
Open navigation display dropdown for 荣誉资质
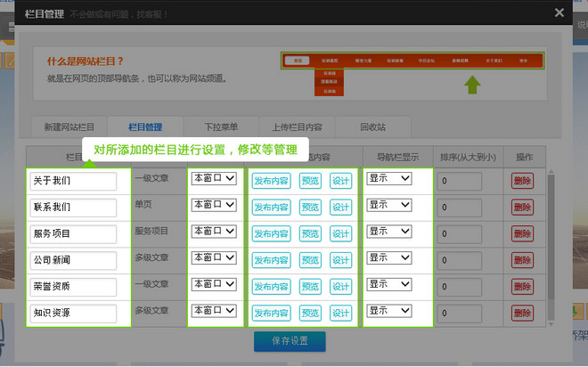388,285
